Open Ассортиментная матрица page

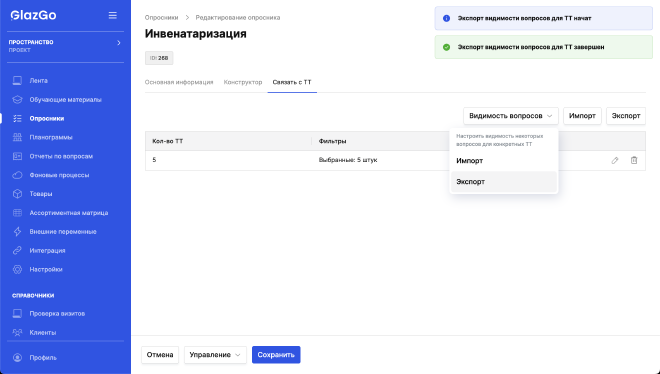(x=69, y=213)
